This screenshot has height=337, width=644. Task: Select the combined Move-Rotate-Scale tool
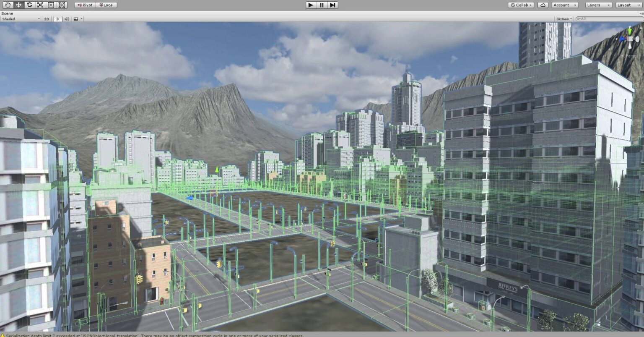click(x=62, y=5)
